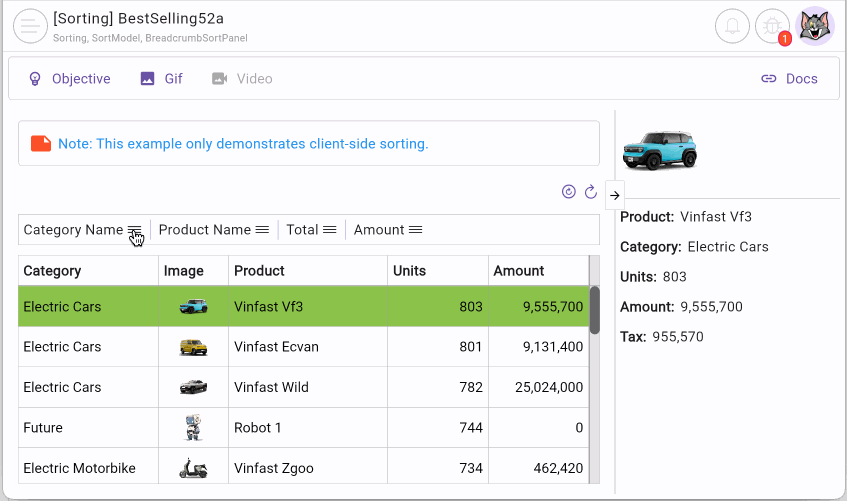Toggle sort handle beside Product Name
Image resolution: width=847 pixels, height=501 pixels.
pos(262,230)
